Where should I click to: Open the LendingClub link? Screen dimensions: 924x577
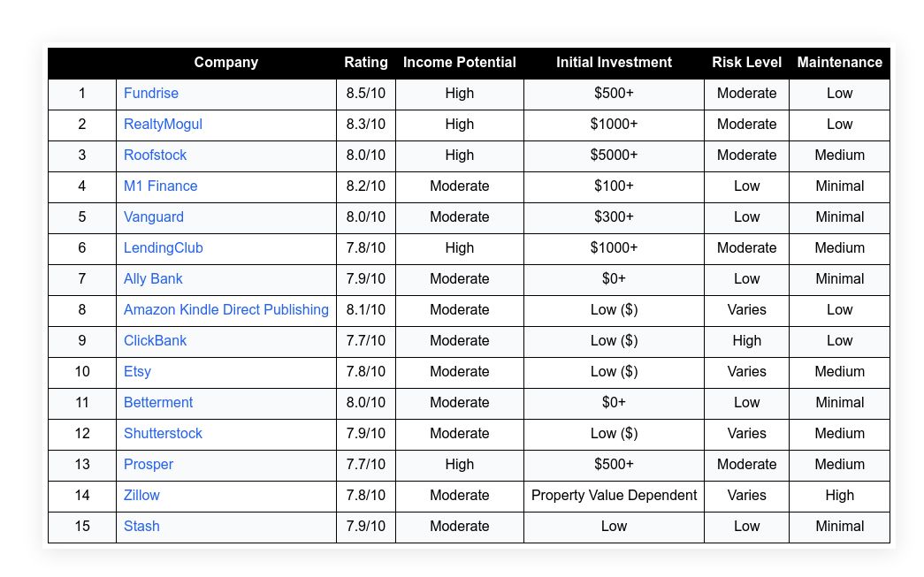tap(164, 248)
